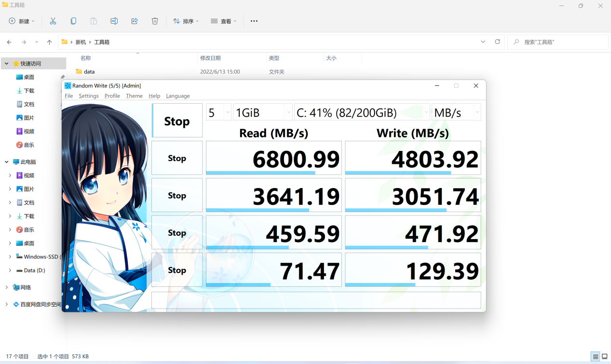
Task: Click the large Stop button beside the test count
Action: point(177,121)
